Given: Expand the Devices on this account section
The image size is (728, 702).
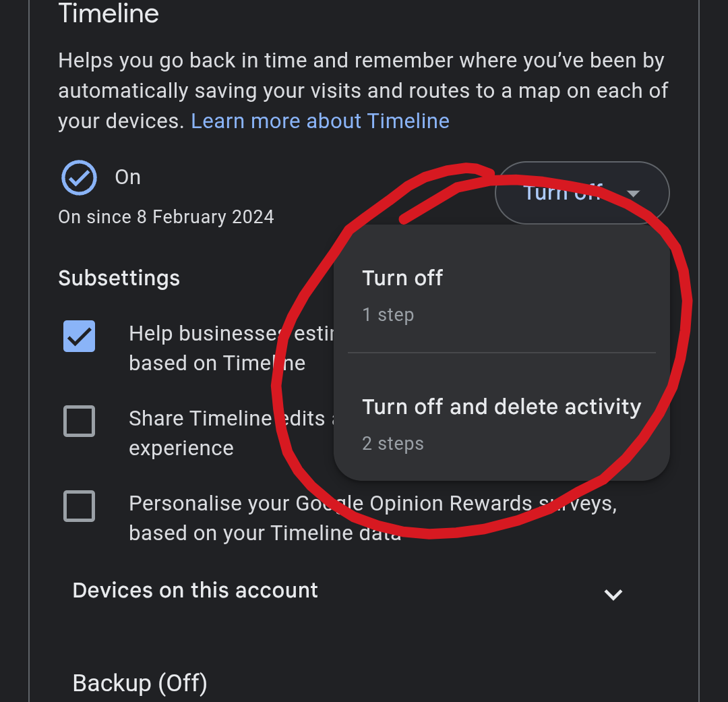Looking at the screenshot, I should point(195,591).
